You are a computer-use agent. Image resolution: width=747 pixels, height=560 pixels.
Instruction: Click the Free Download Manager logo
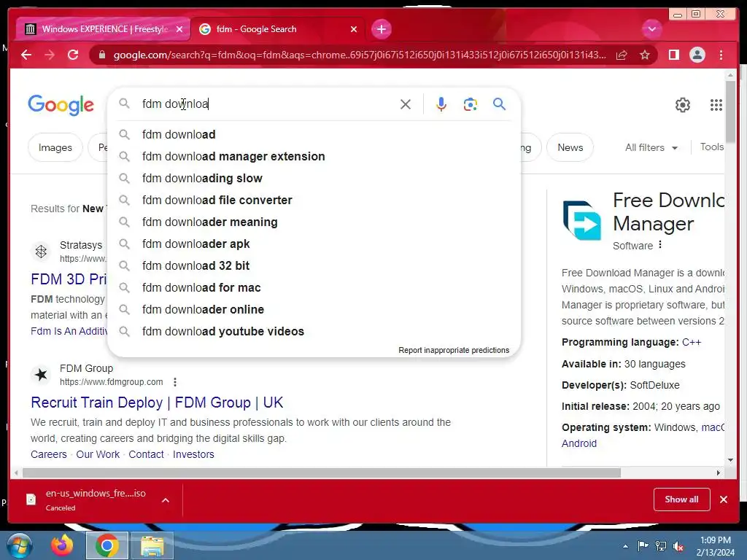(582, 220)
